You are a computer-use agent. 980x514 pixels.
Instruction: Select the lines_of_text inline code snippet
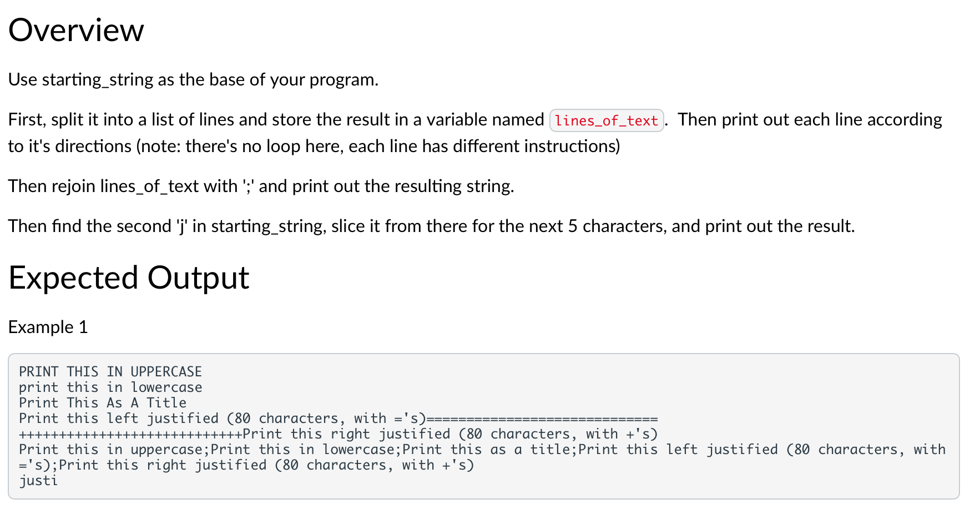pyautogui.click(x=606, y=120)
